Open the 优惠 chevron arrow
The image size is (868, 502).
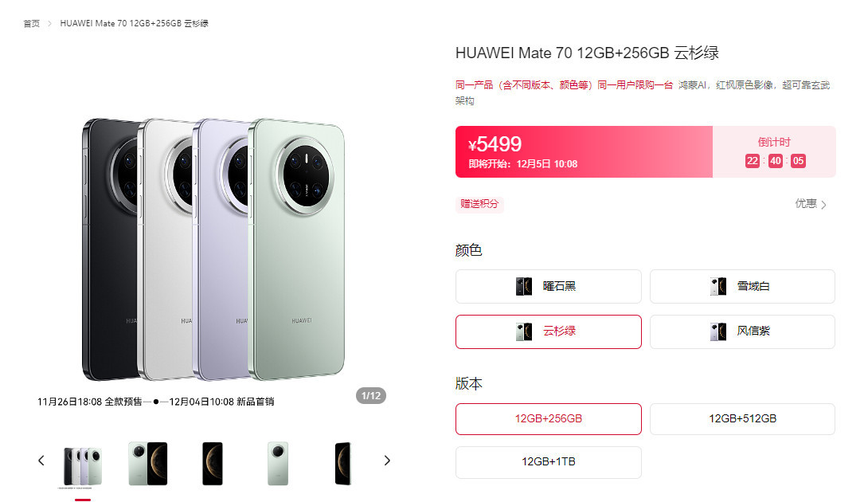[x=823, y=205]
